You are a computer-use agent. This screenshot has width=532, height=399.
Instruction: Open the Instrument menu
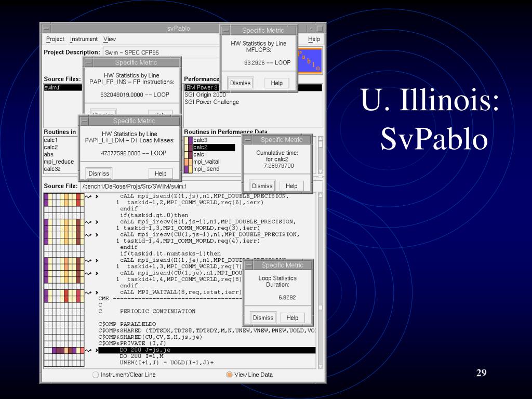84,39
